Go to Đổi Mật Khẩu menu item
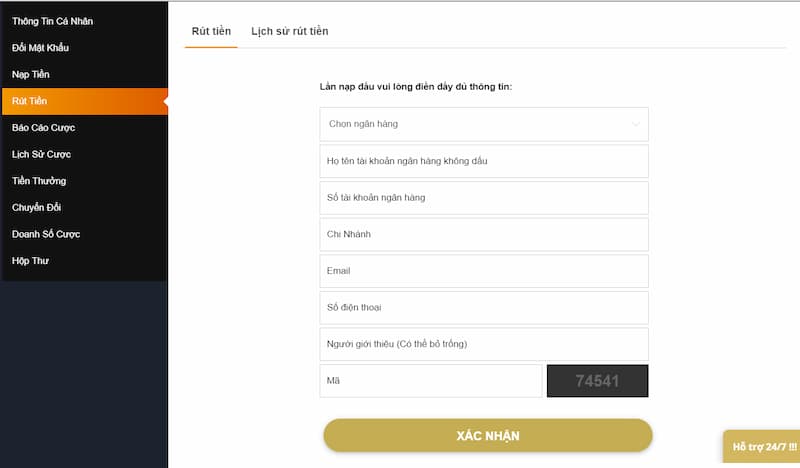Image resolution: width=800 pixels, height=468 pixels. tap(41, 48)
